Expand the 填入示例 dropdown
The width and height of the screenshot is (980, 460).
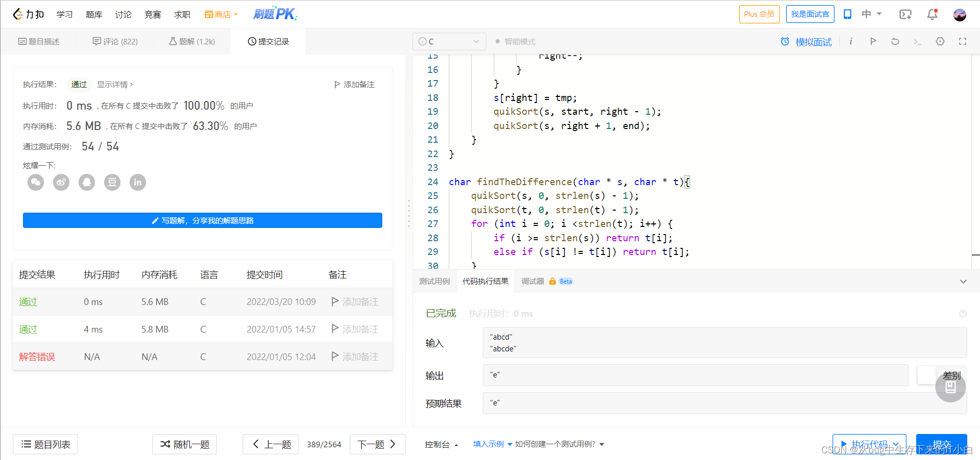click(493, 444)
